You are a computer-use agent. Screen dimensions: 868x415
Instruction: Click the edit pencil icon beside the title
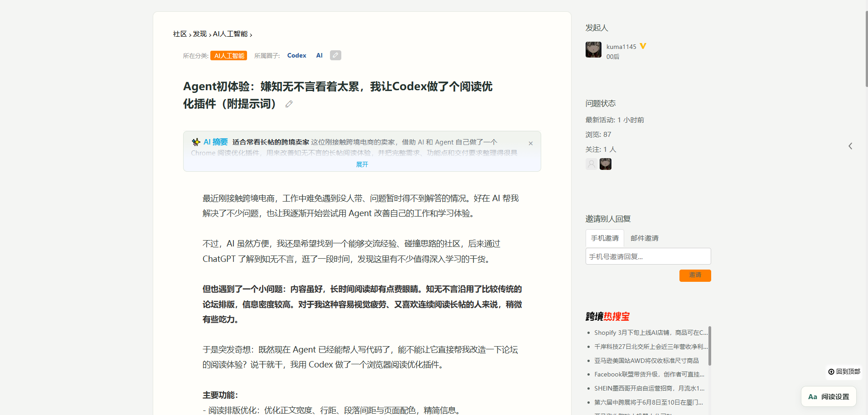point(289,104)
